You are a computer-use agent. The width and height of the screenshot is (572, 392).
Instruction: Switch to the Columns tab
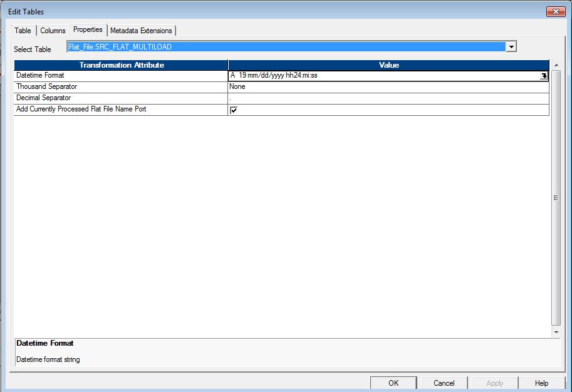[53, 30]
